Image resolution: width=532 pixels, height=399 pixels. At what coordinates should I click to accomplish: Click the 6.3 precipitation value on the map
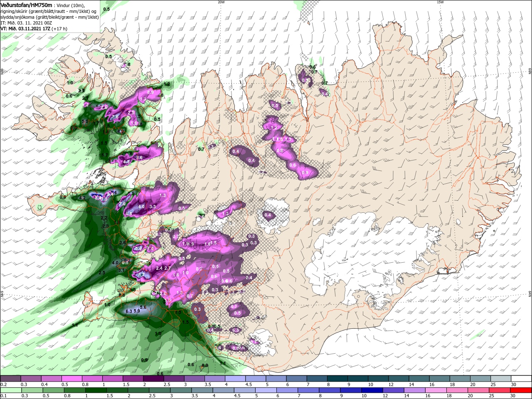tap(129, 311)
